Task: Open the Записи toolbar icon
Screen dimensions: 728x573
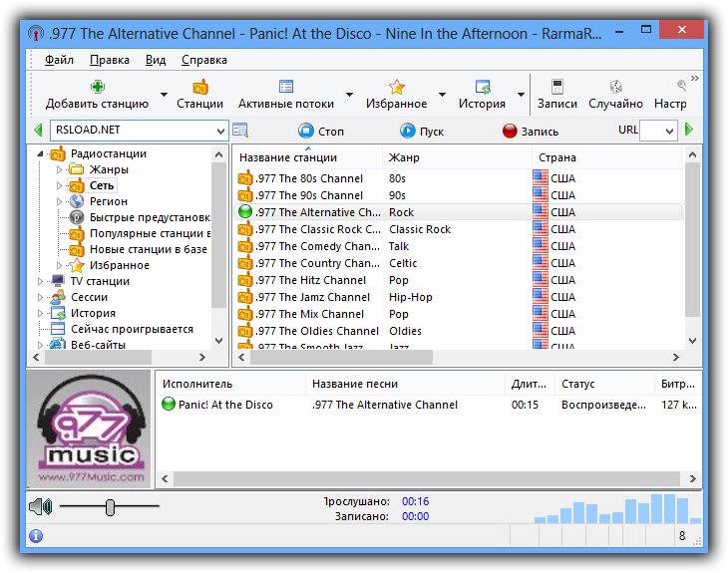Action: 557,87
